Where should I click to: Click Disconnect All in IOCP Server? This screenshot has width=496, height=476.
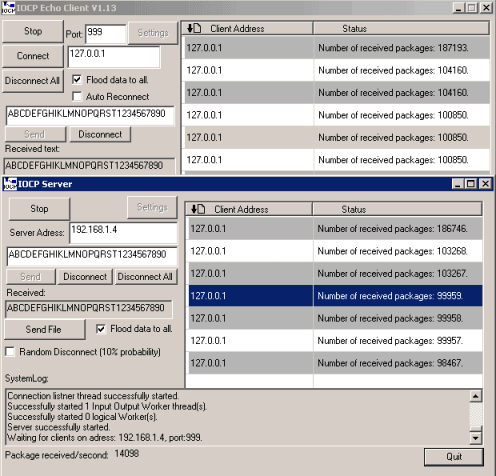pos(145,277)
